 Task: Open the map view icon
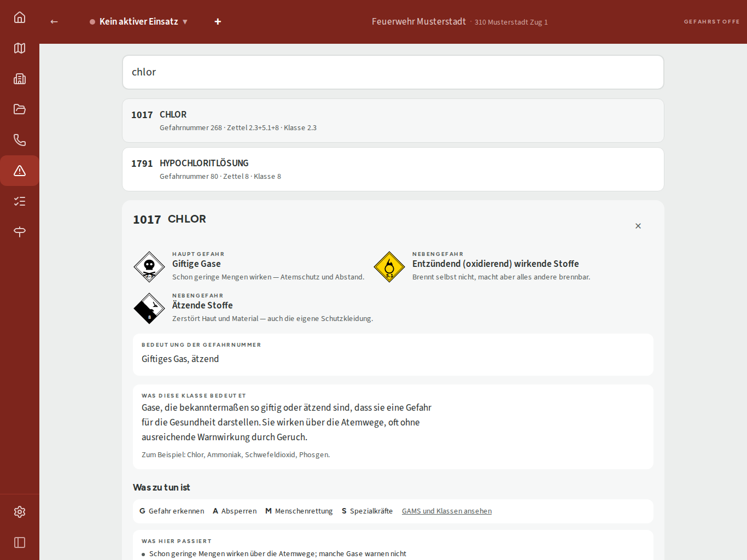click(x=20, y=48)
